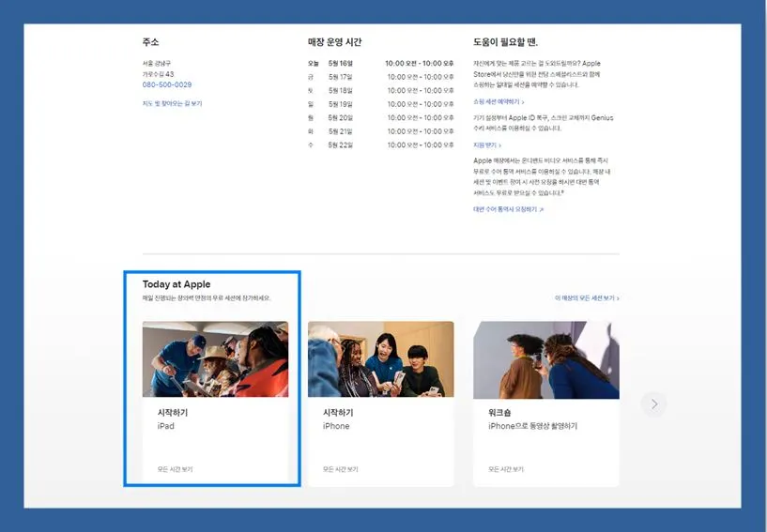View all times for the iPad session
The height and width of the screenshot is (532, 767).
click(176, 469)
